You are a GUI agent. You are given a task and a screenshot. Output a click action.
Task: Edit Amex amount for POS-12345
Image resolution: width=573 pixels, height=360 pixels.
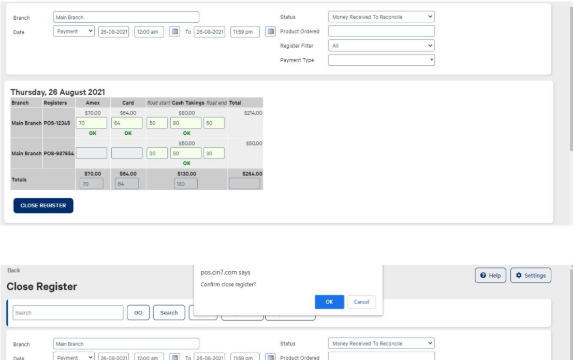[x=91, y=123]
